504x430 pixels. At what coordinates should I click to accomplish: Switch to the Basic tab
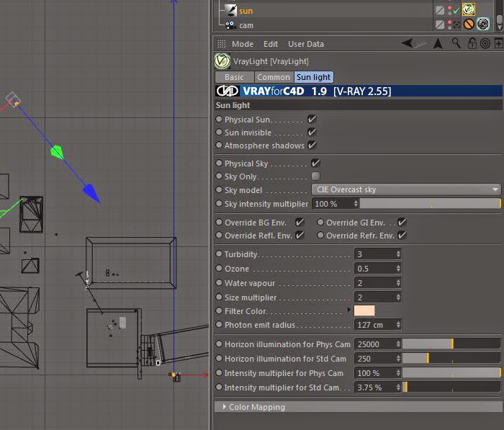pyautogui.click(x=234, y=77)
